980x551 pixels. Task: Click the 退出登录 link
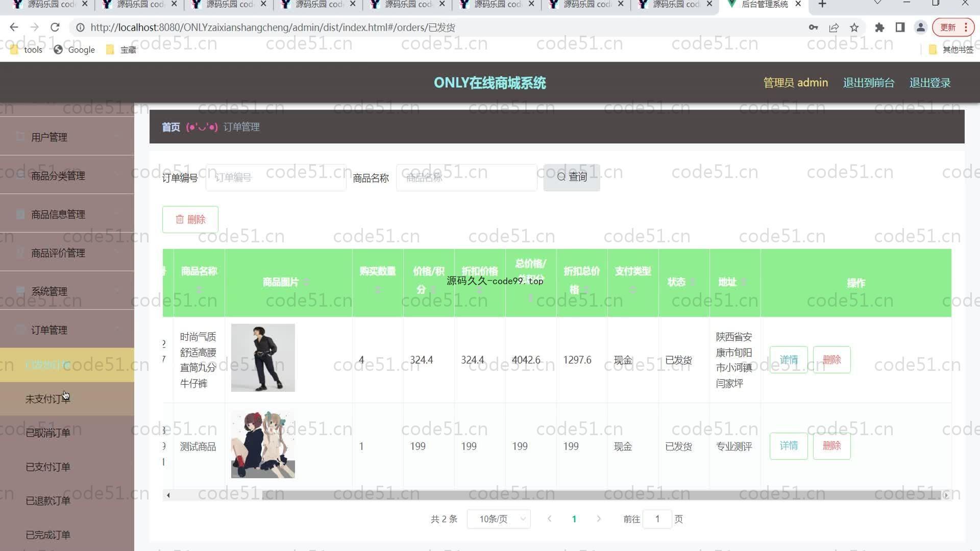point(929,83)
